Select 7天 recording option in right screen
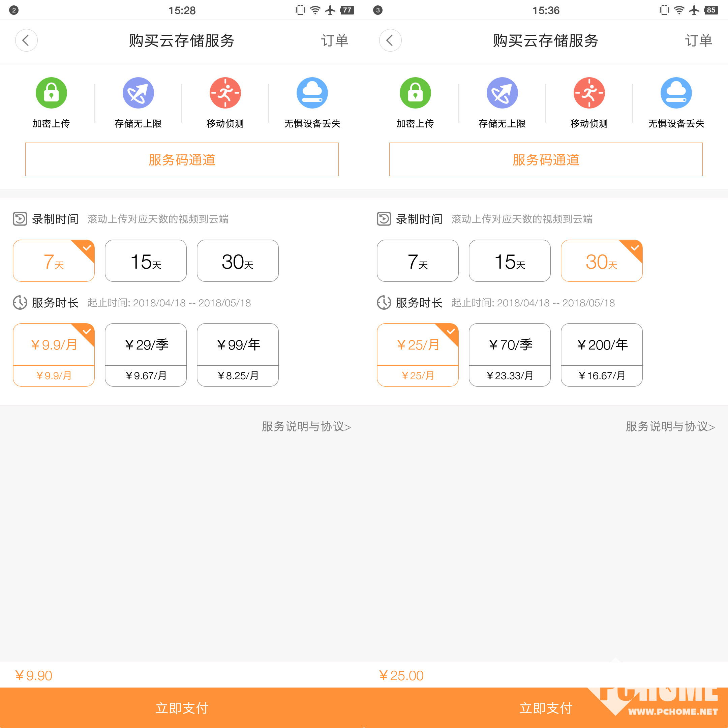The height and width of the screenshot is (728, 728). point(418,261)
